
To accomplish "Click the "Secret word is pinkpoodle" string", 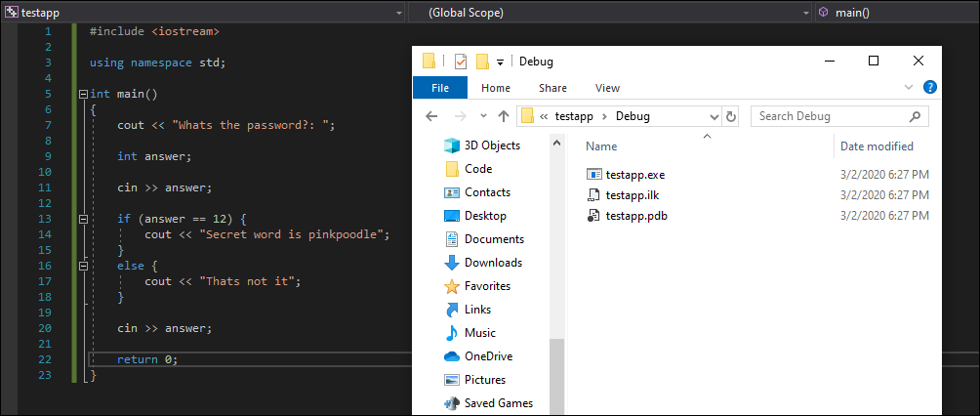I will (291, 234).
